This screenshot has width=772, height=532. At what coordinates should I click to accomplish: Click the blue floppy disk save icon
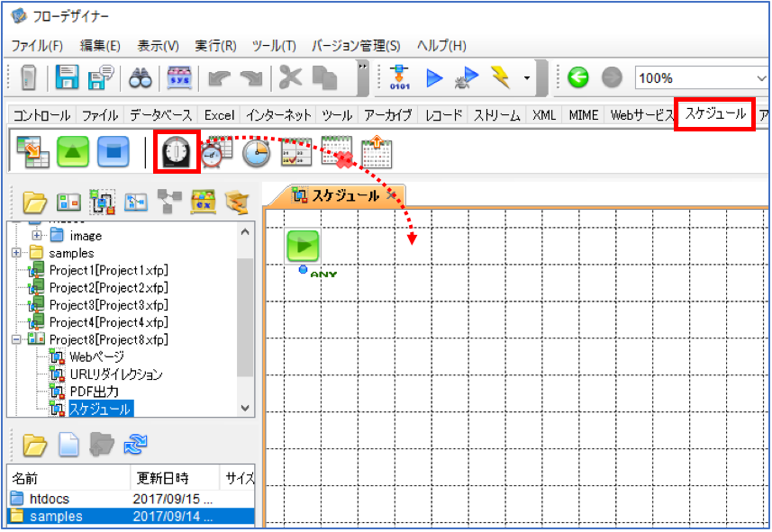[x=67, y=77]
